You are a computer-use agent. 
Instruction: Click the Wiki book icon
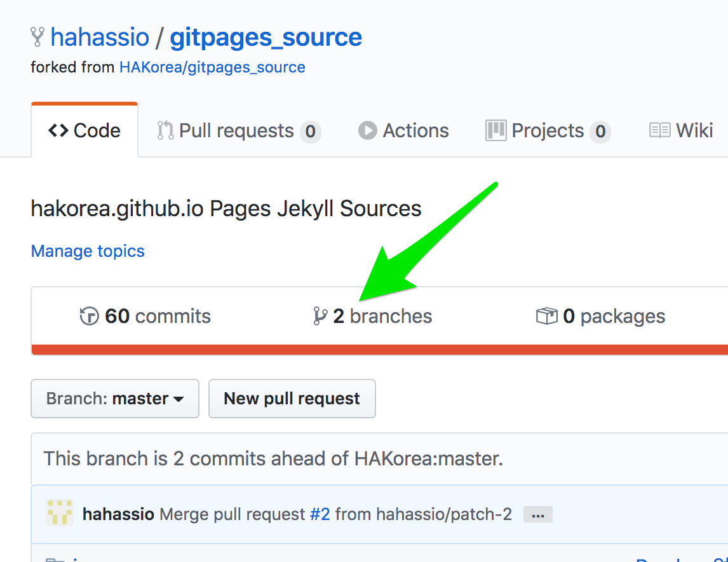(660, 130)
